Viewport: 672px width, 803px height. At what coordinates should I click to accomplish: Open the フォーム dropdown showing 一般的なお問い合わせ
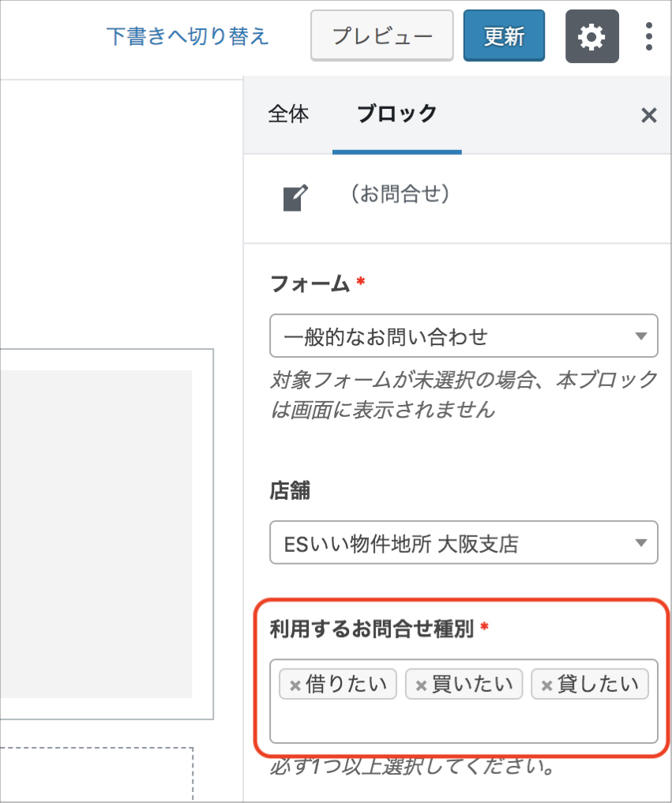tap(464, 336)
